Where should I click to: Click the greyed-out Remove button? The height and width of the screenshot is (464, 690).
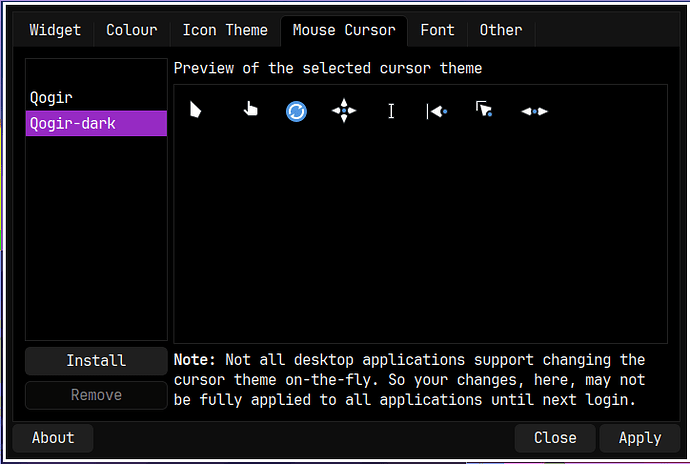point(96,395)
